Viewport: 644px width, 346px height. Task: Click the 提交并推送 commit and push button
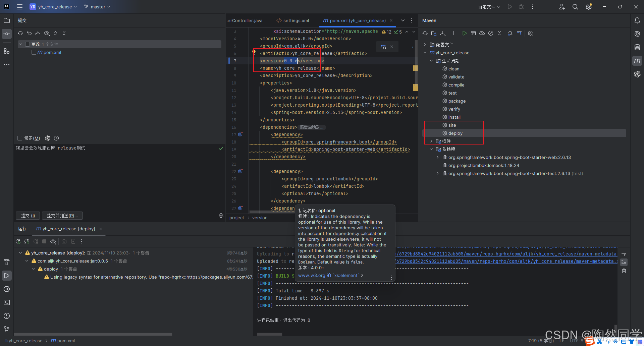pos(62,216)
